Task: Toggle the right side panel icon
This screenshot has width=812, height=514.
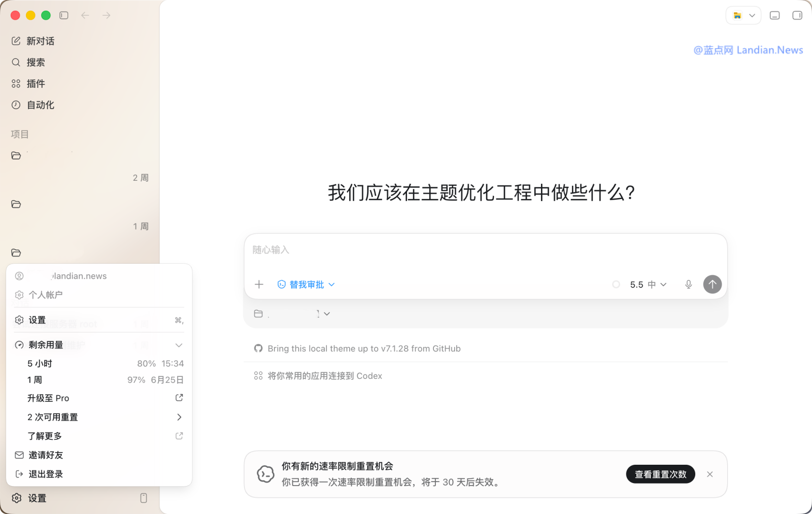Action: [797, 15]
